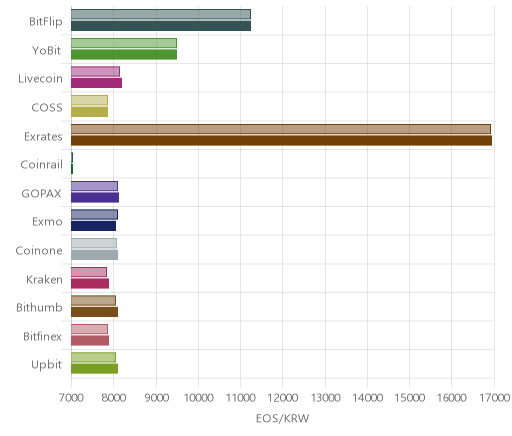Select the olive COSS bar
The height and width of the screenshot is (436, 512).
point(89,112)
